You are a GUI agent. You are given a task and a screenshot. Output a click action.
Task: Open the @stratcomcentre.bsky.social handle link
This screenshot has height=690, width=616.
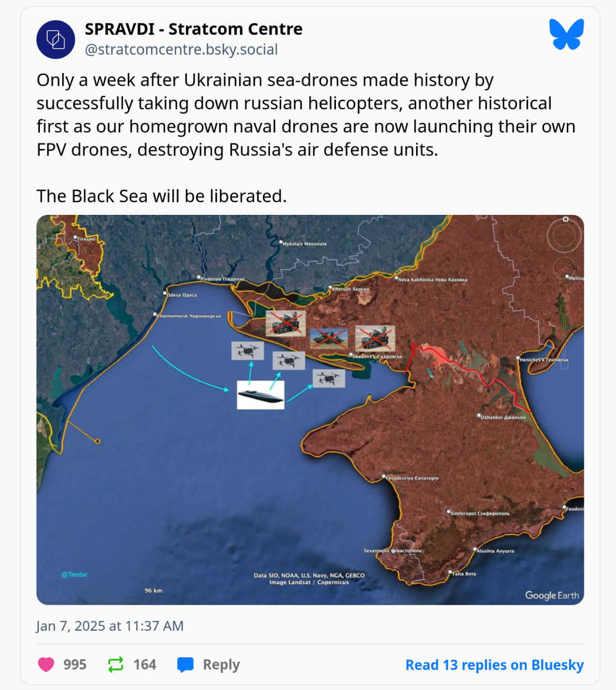(x=181, y=49)
